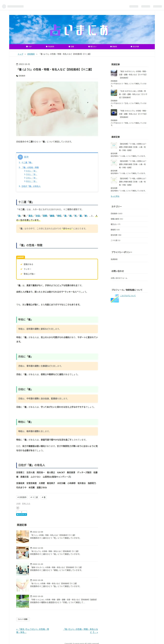The height and width of the screenshot is (644, 164).
Task: Click the #十二運 tag button
Action: click(x=34, y=497)
